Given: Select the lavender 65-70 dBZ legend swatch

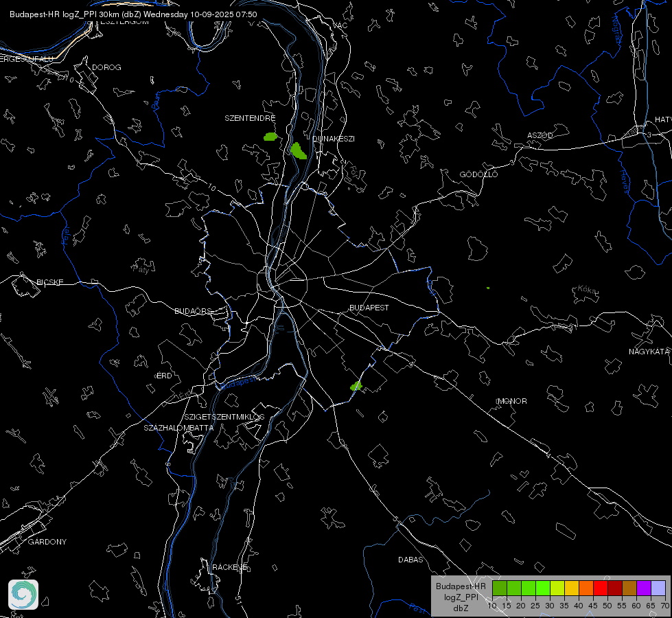Looking at the screenshot, I should [658, 588].
